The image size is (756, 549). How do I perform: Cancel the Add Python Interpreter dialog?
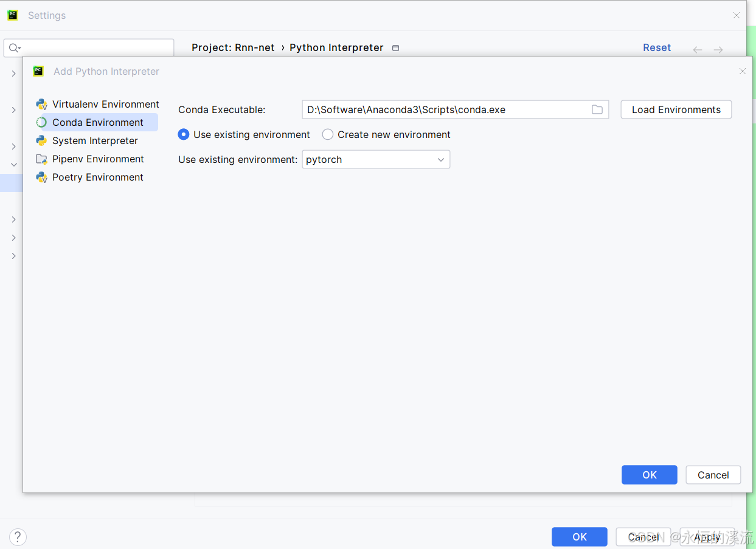coord(713,475)
